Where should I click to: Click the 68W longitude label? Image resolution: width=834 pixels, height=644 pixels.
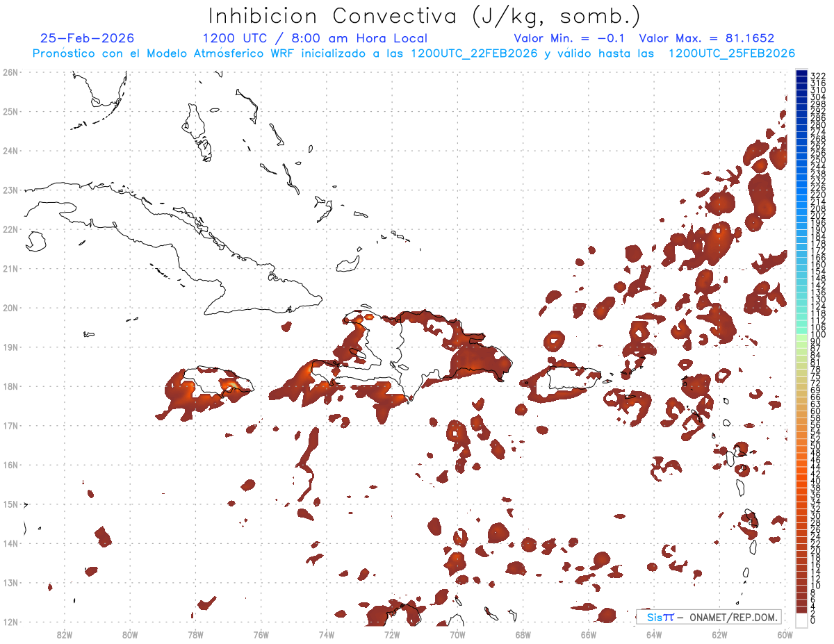523,634
